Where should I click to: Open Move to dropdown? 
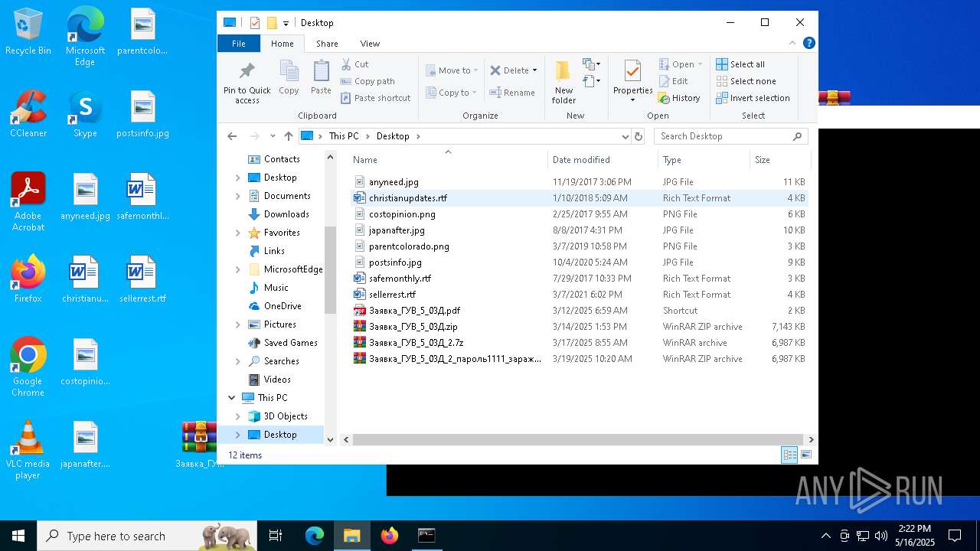452,70
